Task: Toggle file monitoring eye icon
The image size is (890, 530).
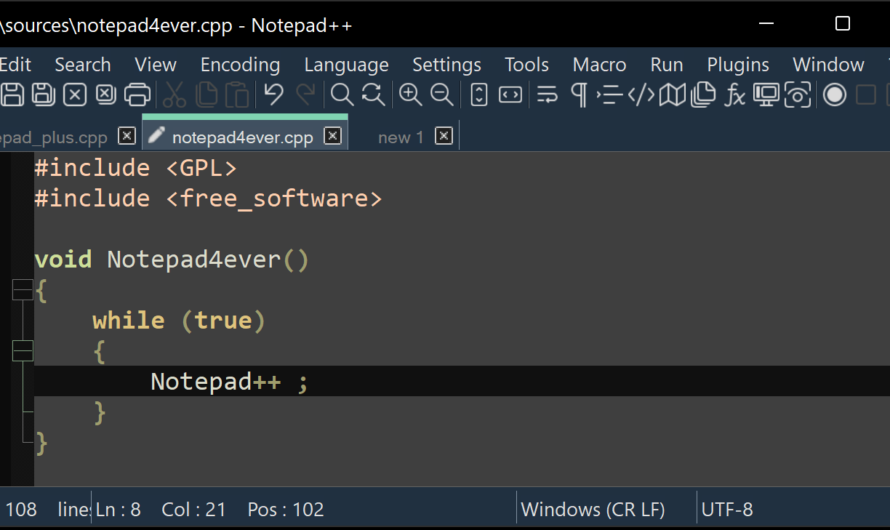Action: pyautogui.click(x=797, y=95)
